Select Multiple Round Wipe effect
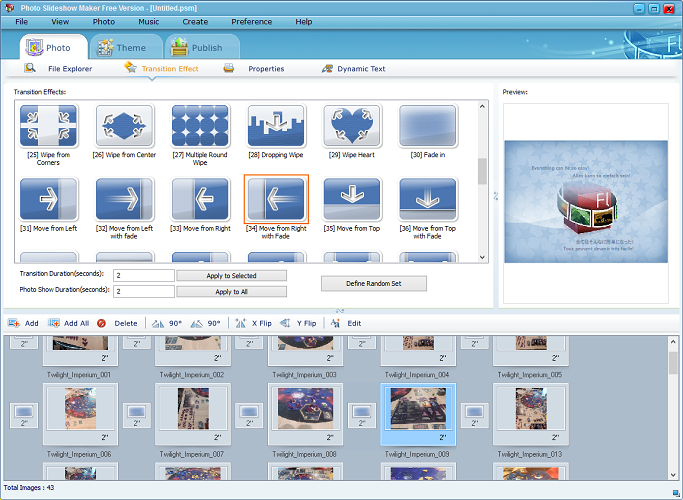 click(x=200, y=128)
